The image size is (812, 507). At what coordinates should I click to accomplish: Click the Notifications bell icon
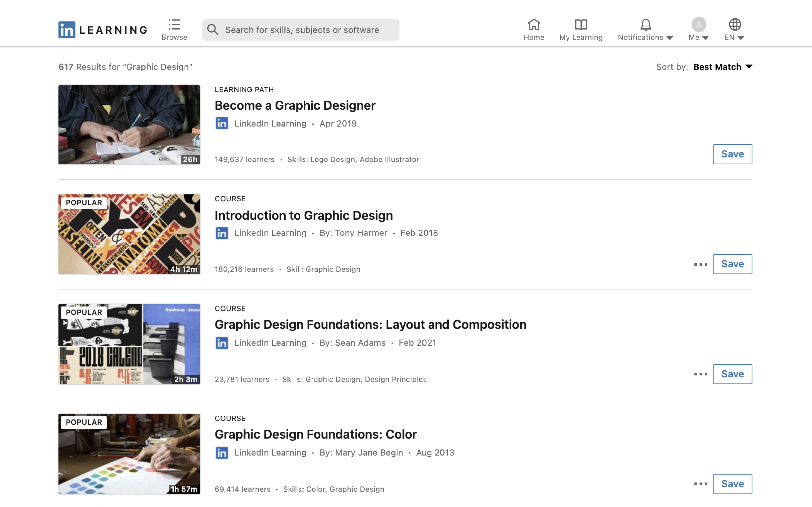645,24
